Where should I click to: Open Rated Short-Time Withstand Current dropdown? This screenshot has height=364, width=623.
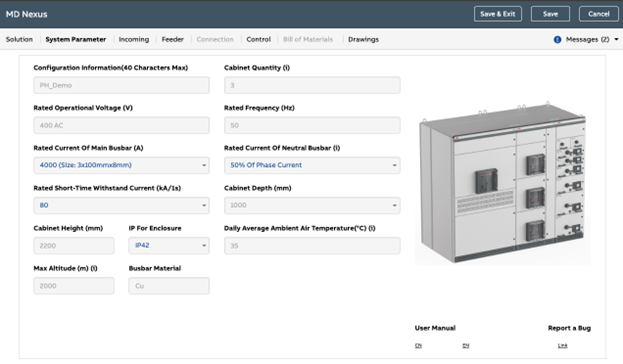pyautogui.click(x=121, y=205)
